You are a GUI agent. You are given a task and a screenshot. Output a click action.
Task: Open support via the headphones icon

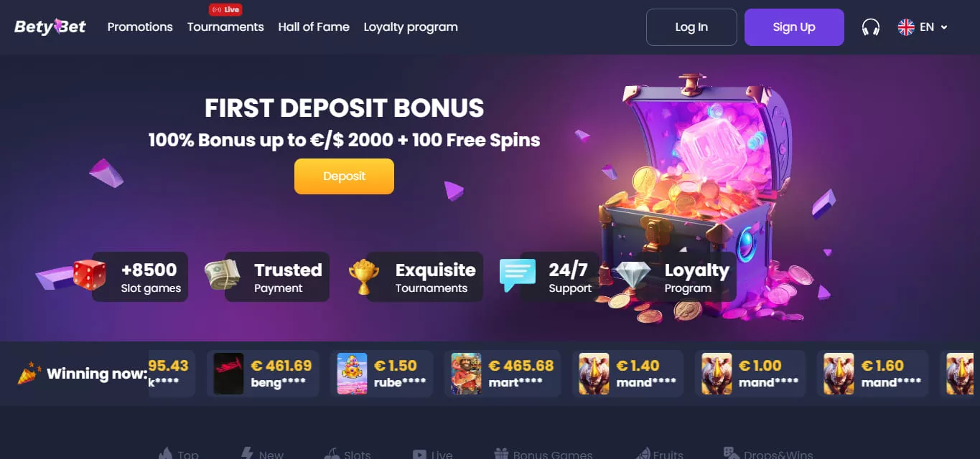click(871, 27)
